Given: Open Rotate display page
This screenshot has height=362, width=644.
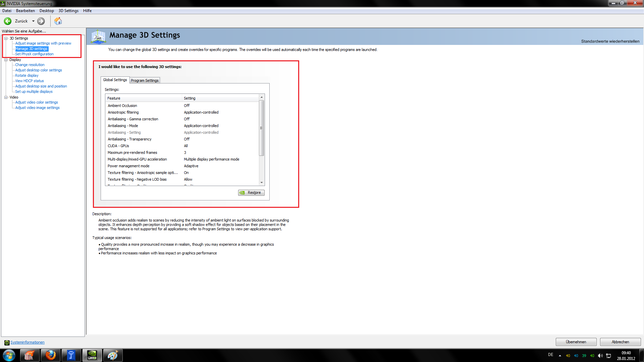Looking at the screenshot, I should click(27, 75).
